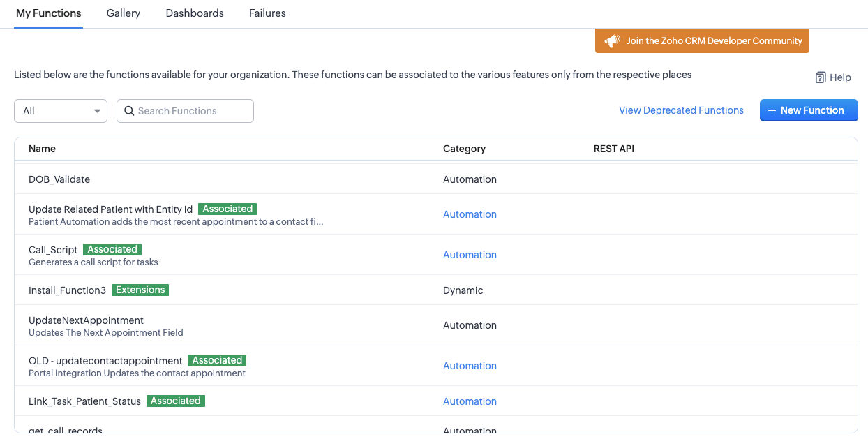Screen dimensions: 868x446
Task: Open the All filter dropdown
Action: pyautogui.click(x=61, y=111)
